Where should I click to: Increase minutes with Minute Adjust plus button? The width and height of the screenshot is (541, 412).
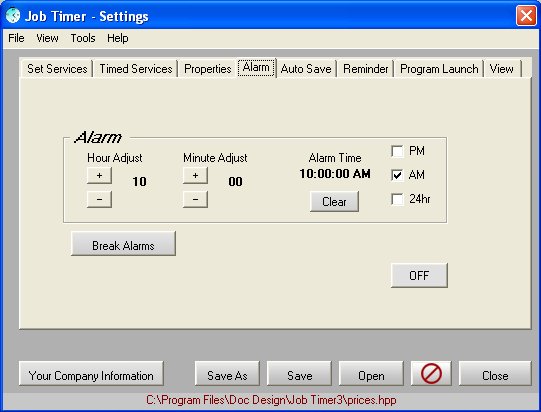point(195,176)
